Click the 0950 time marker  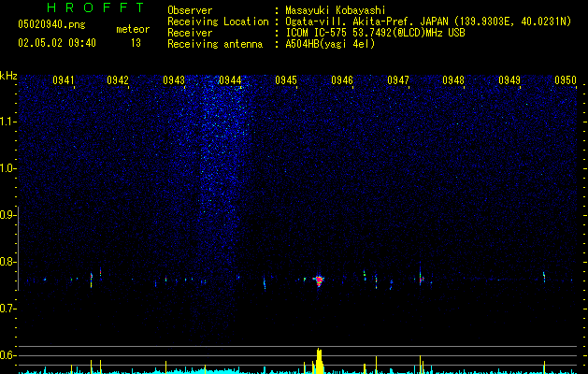[566, 80]
